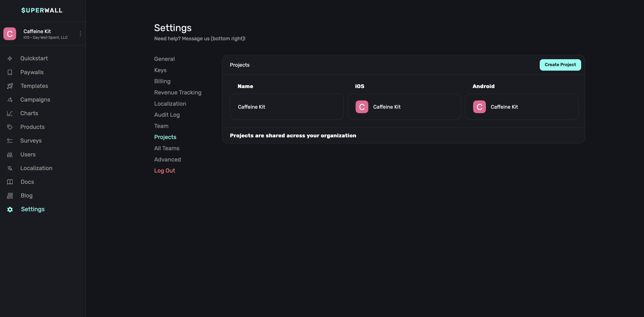Click the Users people icon
Screen dimensions: 644x317
(x=10, y=155)
